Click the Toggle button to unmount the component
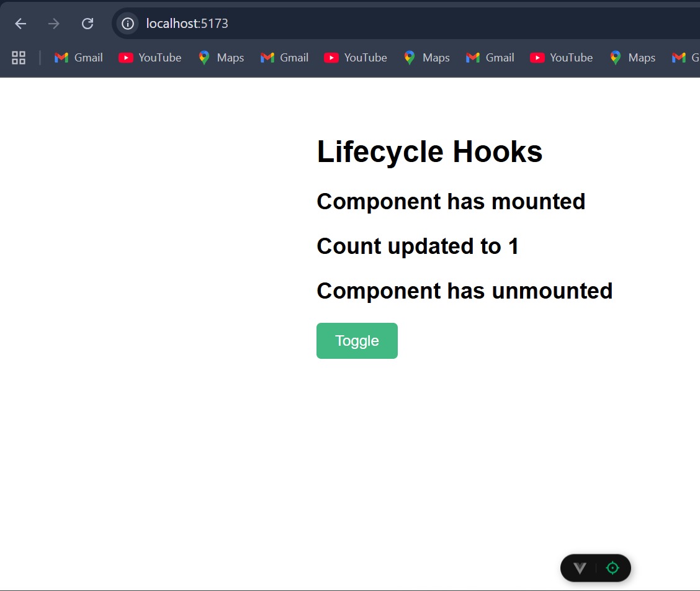This screenshot has width=700, height=591. [x=357, y=340]
